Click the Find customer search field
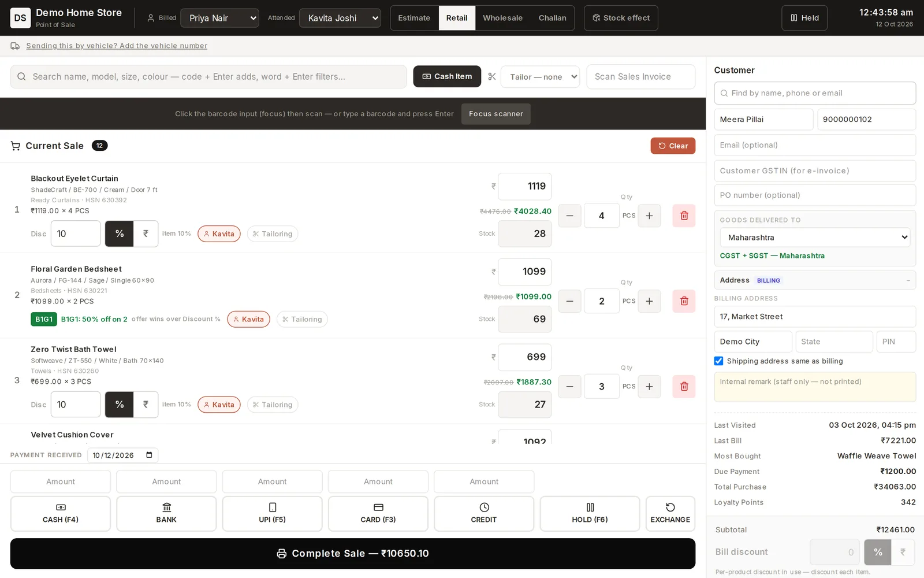 click(815, 93)
